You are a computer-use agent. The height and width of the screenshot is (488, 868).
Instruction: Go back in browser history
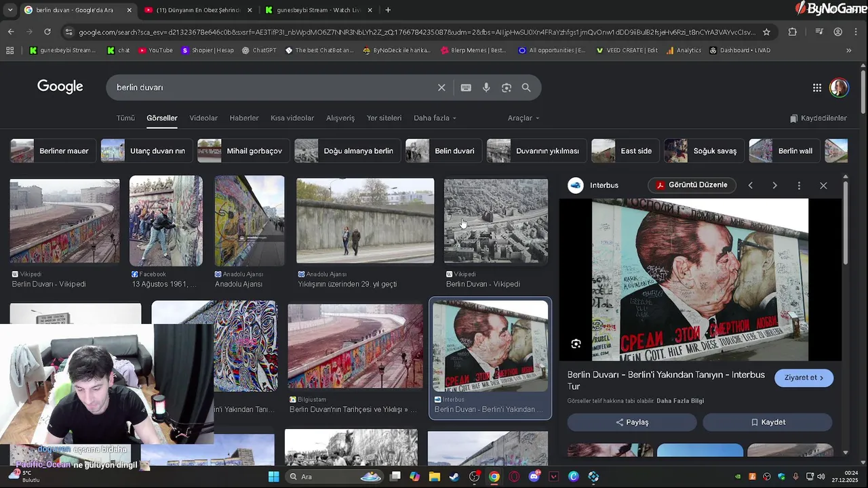coord(11,31)
